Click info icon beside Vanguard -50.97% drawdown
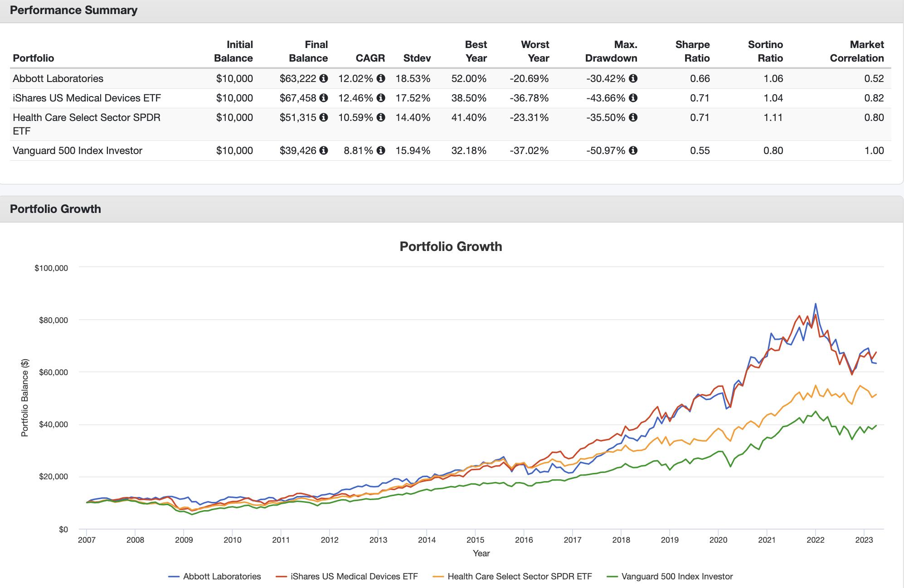 [633, 150]
